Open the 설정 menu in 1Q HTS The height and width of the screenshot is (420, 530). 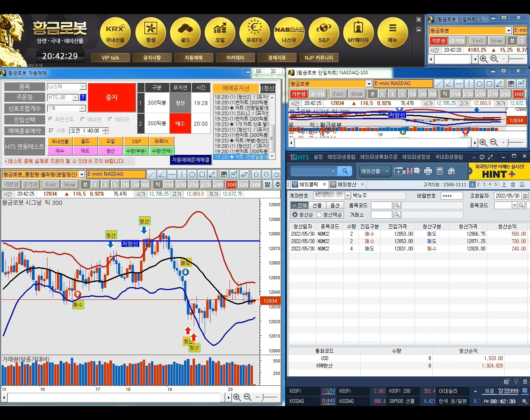(x=318, y=157)
